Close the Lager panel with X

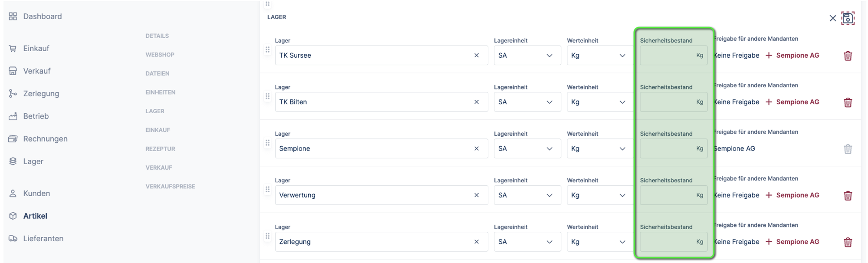[832, 18]
